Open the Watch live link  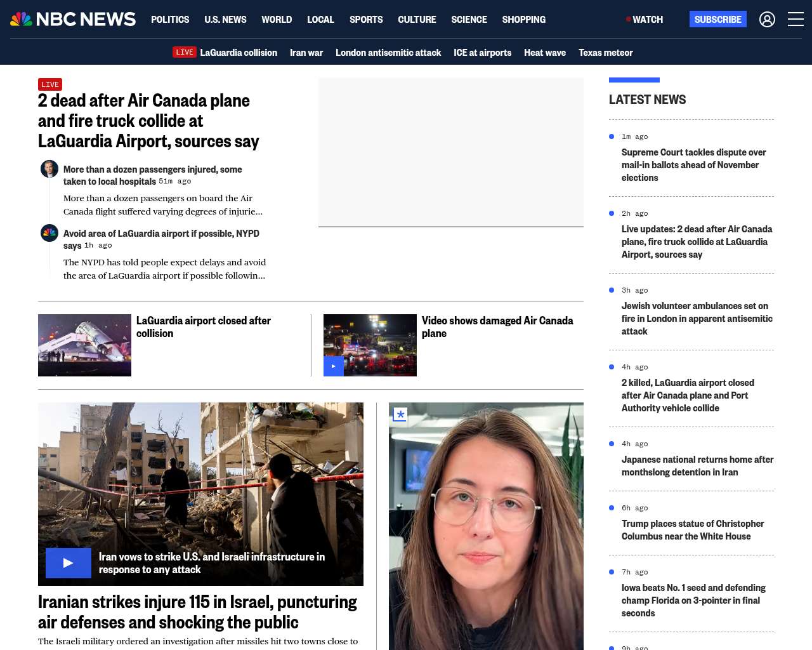645,20
